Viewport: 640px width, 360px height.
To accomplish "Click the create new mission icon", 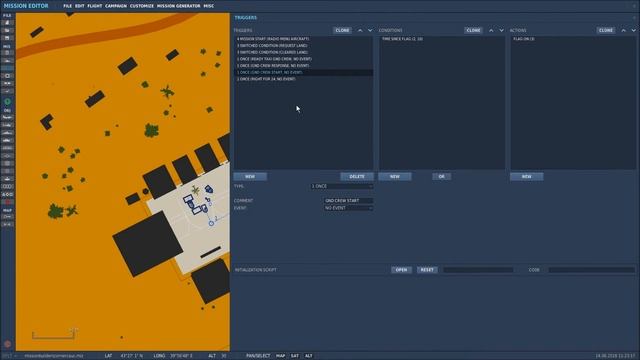I will (7, 23).
